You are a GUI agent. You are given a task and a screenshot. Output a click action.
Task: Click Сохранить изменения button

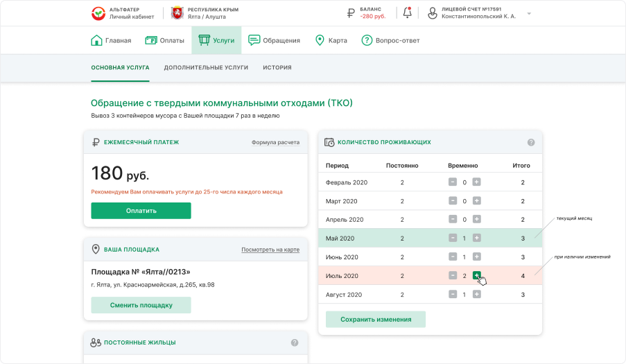click(376, 320)
